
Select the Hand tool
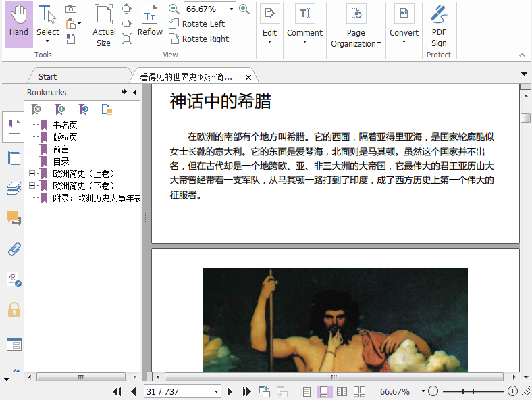point(19,22)
